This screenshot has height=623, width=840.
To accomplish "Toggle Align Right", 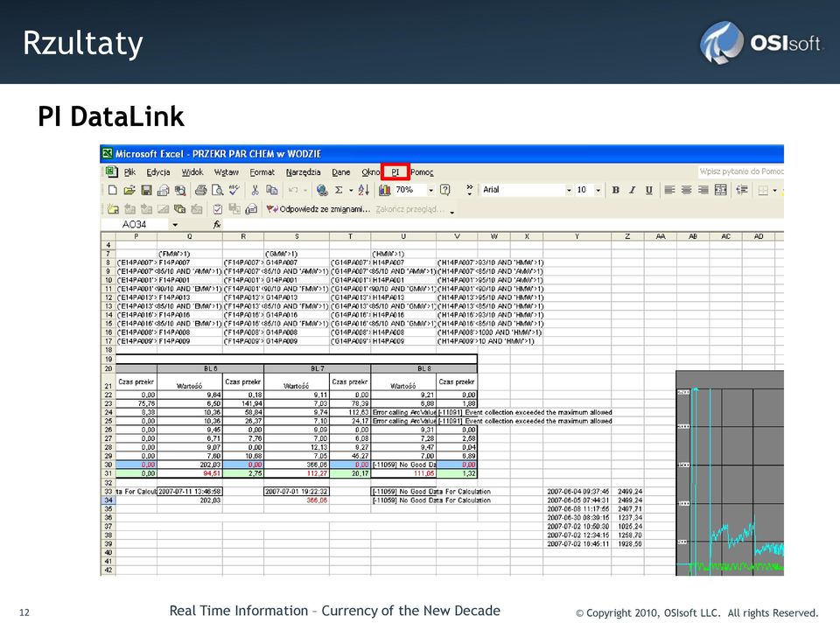I will [x=703, y=190].
